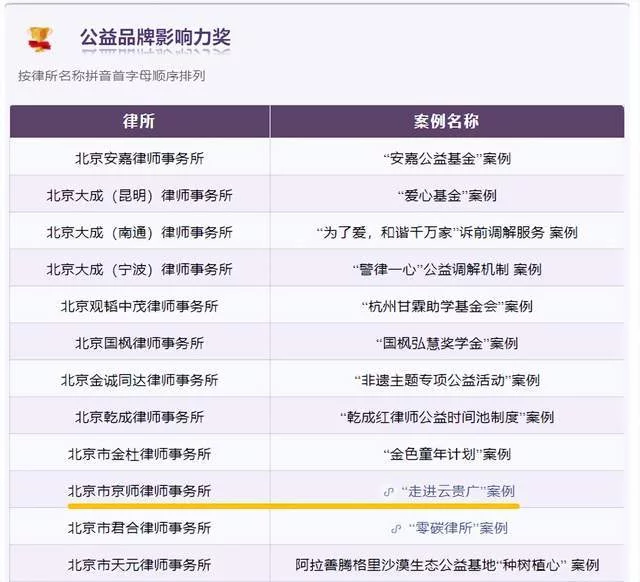The height and width of the screenshot is (582, 640).
Task: Click the "杭州甘霖助学基金会"案例 cell
Action: (x=447, y=306)
